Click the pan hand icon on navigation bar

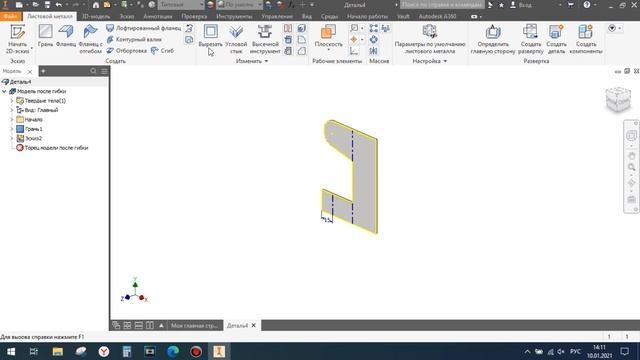(x=631, y=156)
